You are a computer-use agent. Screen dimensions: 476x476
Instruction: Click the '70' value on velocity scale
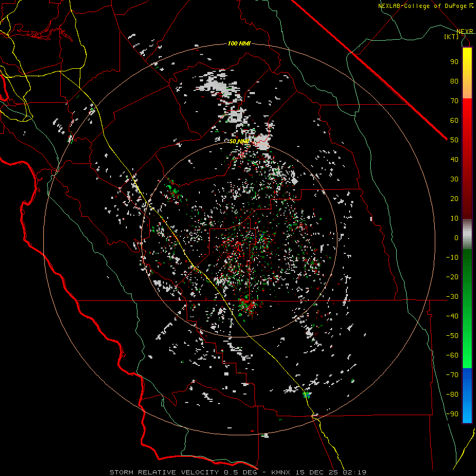click(454, 101)
